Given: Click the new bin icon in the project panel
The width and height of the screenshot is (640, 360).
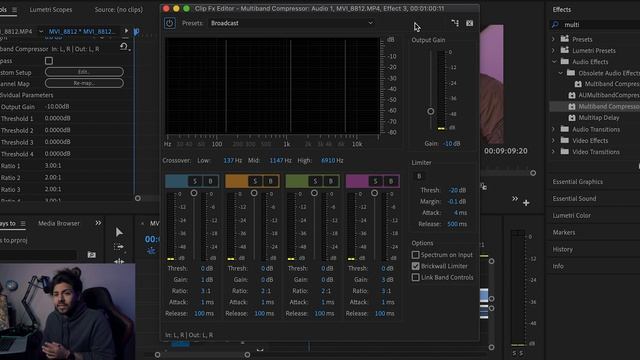Looking at the screenshot, I should [92, 255].
